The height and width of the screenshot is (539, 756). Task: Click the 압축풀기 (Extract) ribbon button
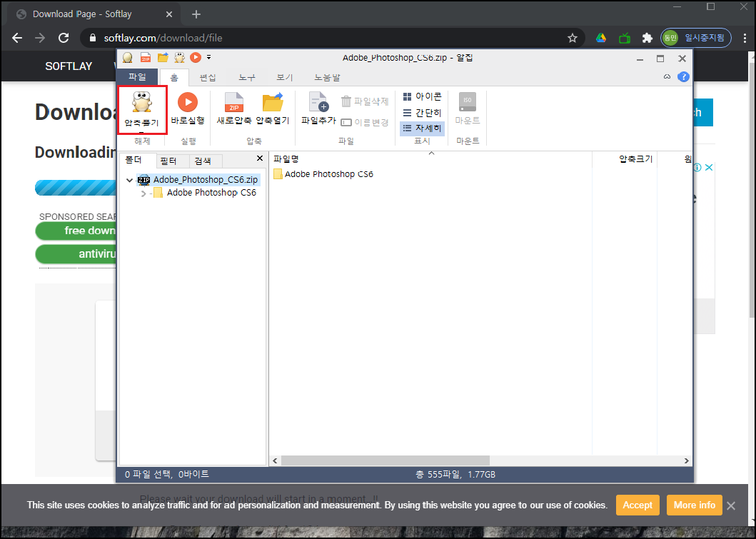pyautogui.click(x=142, y=110)
